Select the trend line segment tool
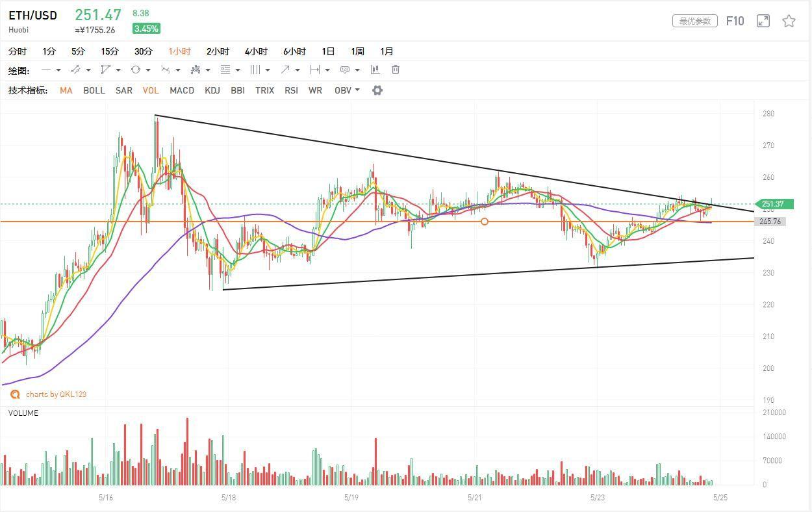Image resolution: width=812 pixels, height=512 pixels. click(75, 70)
